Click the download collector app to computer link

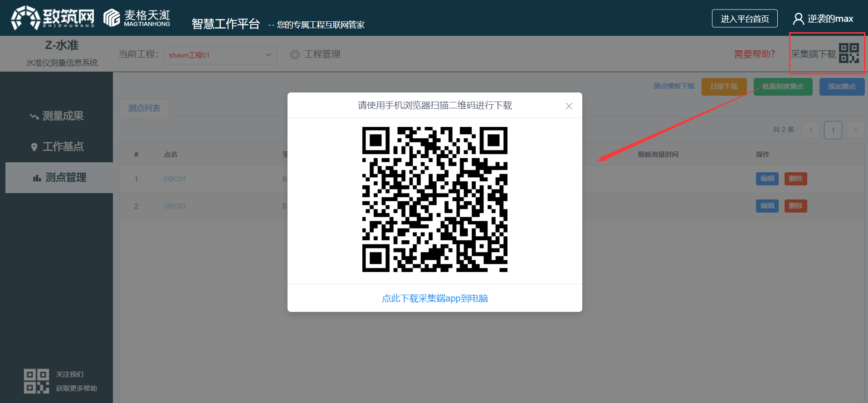(435, 298)
